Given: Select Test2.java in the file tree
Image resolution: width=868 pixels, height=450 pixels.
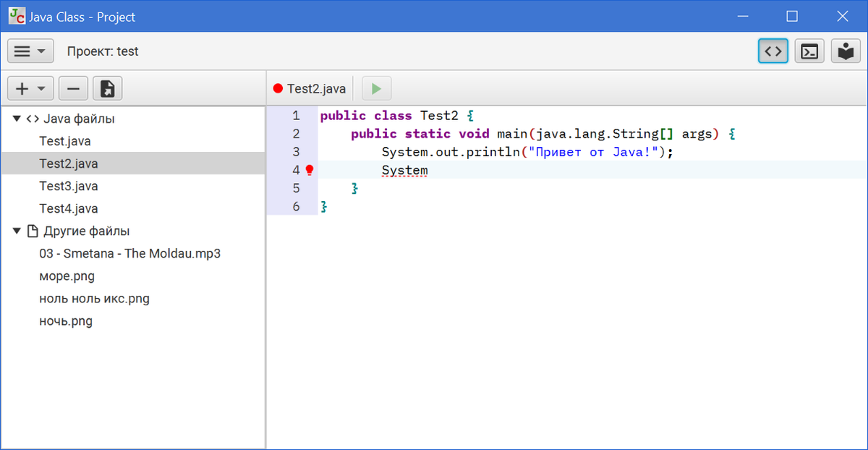Looking at the screenshot, I should (x=133, y=164).
